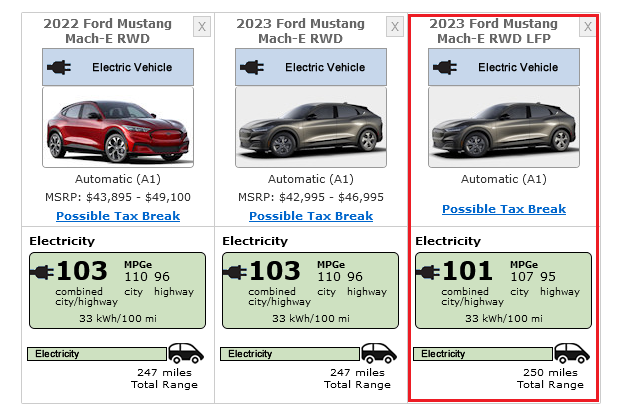Click the MPGe plug icon next to 101
This screenshot has width=621, height=413.
[x=428, y=272]
